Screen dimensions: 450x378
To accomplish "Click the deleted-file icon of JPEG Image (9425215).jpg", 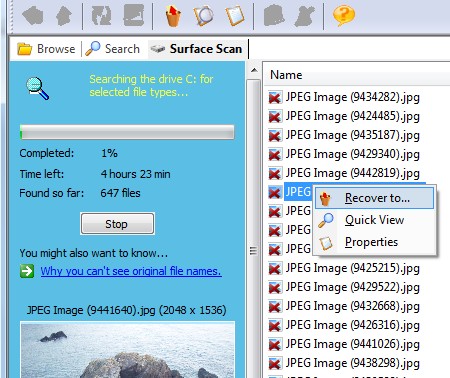I will (275, 268).
